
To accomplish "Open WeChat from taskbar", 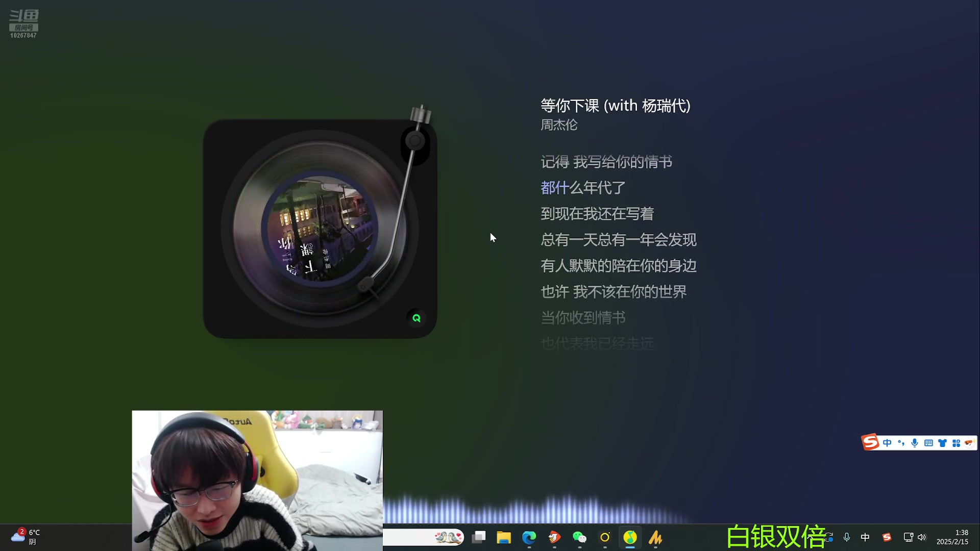I will 580,537.
